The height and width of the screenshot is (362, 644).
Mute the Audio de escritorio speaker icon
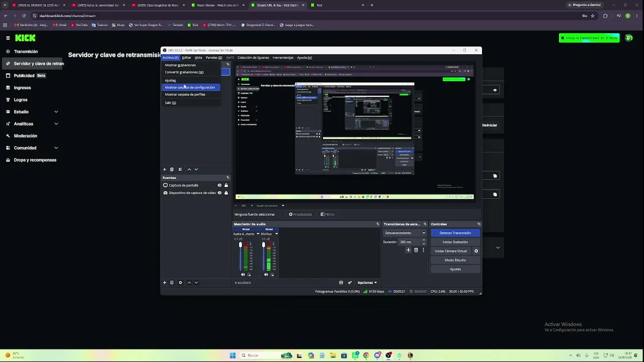pyautogui.click(x=243, y=275)
